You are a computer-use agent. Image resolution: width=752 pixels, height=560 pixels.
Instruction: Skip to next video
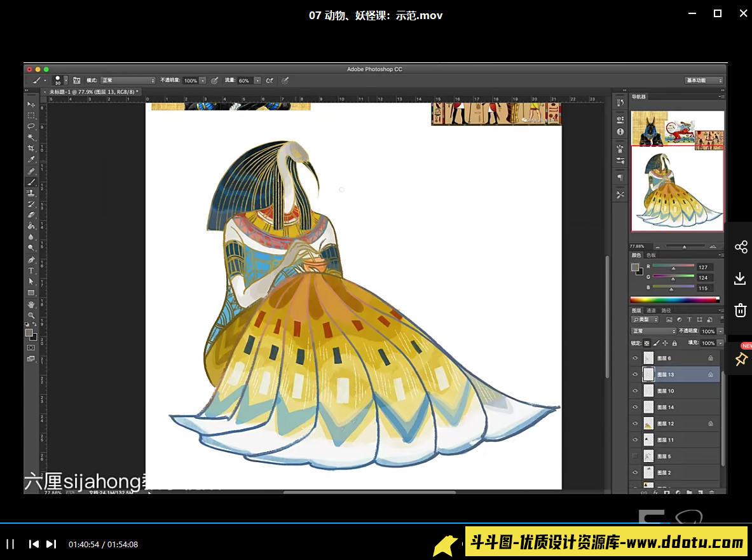coord(51,544)
